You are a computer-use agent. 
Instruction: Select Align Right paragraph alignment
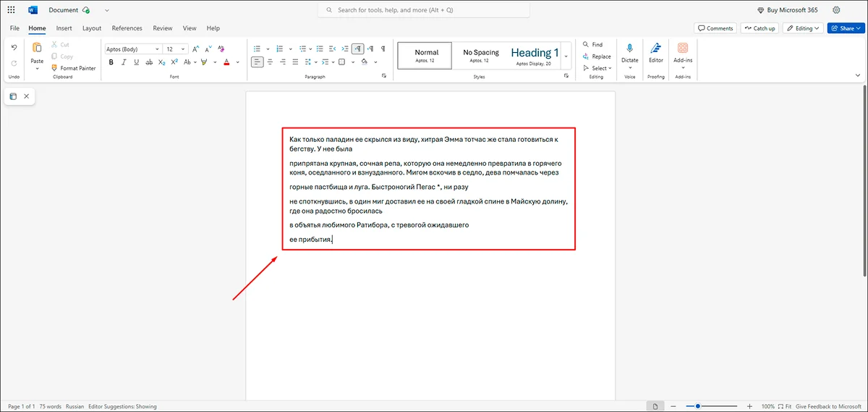[x=283, y=62]
